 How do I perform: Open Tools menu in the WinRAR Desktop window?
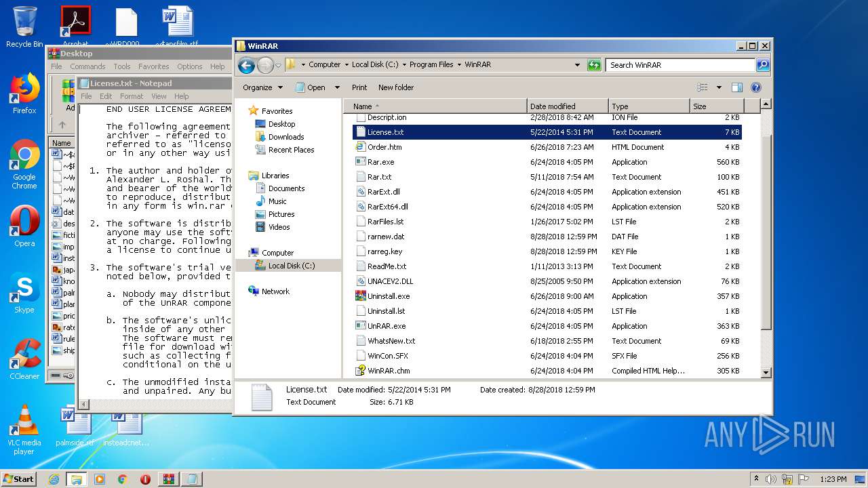(122, 66)
